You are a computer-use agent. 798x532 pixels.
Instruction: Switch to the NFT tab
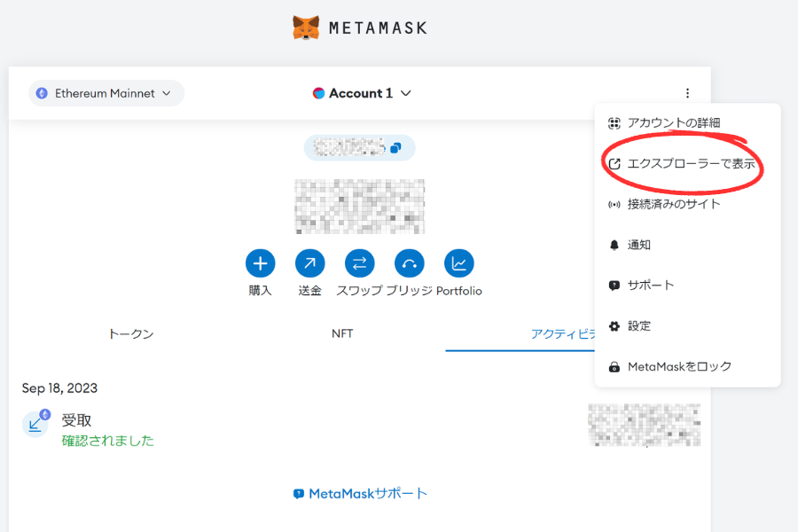coord(342,333)
